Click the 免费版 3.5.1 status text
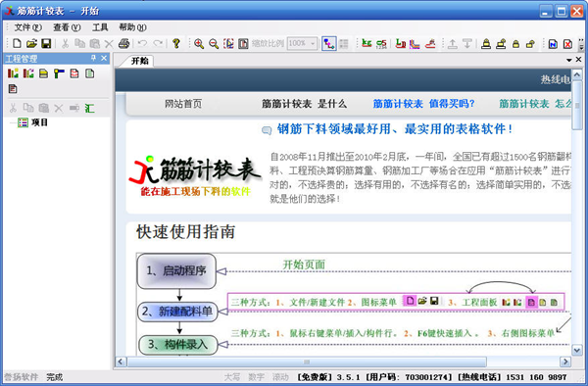This screenshot has height=386, width=588. pyautogui.click(x=328, y=377)
